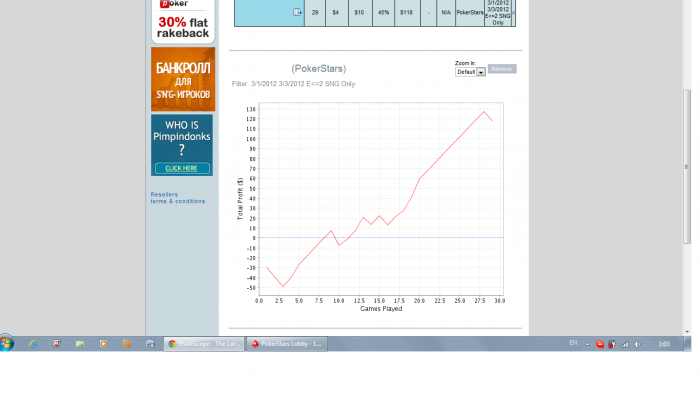Open the Zoom In Default dropdown
The width and height of the screenshot is (700, 394).
(470, 72)
